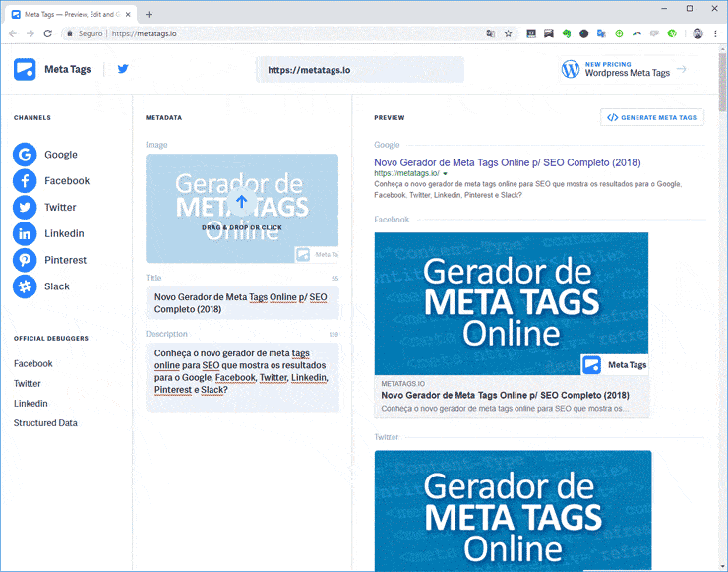Select the Google channel icon
The width and height of the screenshot is (728, 572).
[25, 155]
